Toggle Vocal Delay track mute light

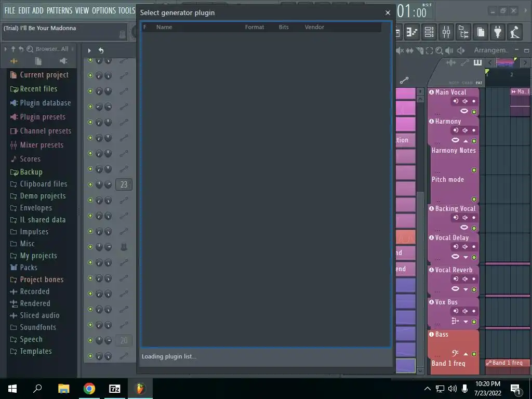(474, 257)
